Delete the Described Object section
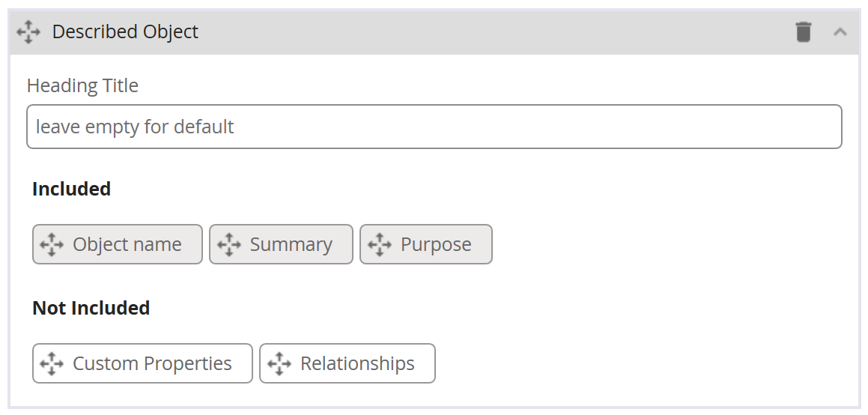Screen dimensions: 868x415 tap(803, 32)
